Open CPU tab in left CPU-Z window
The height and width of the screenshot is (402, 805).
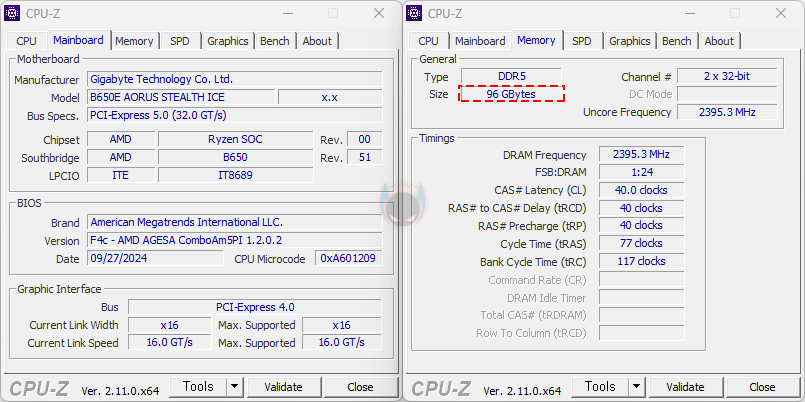[26, 41]
